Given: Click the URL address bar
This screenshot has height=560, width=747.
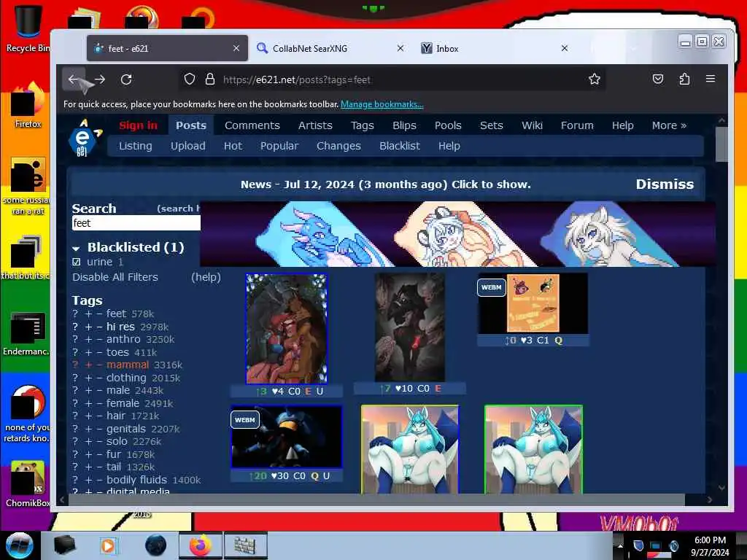Looking at the screenshot, I should (391, 79).
